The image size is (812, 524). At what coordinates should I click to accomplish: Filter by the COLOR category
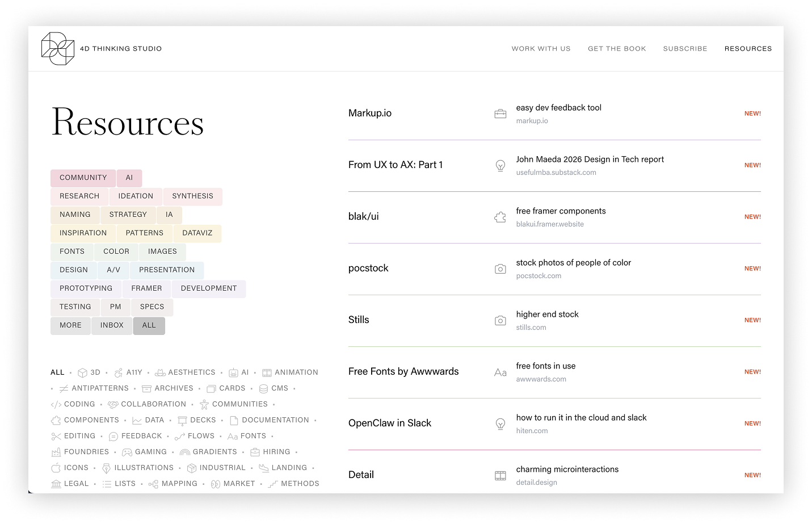pos(116,251)
